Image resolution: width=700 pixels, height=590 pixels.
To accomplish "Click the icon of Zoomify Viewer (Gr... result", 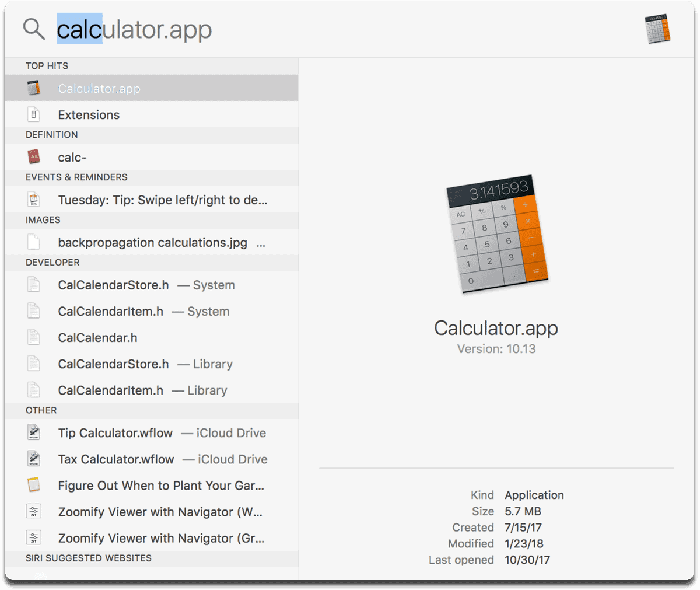I will point(34,537).
